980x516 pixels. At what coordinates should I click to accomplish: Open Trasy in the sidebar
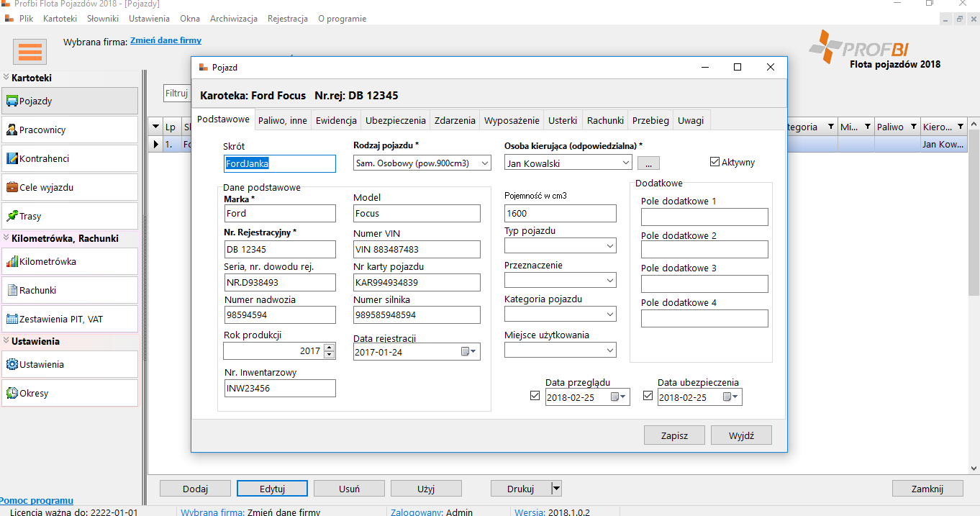[x=70, y=216]
